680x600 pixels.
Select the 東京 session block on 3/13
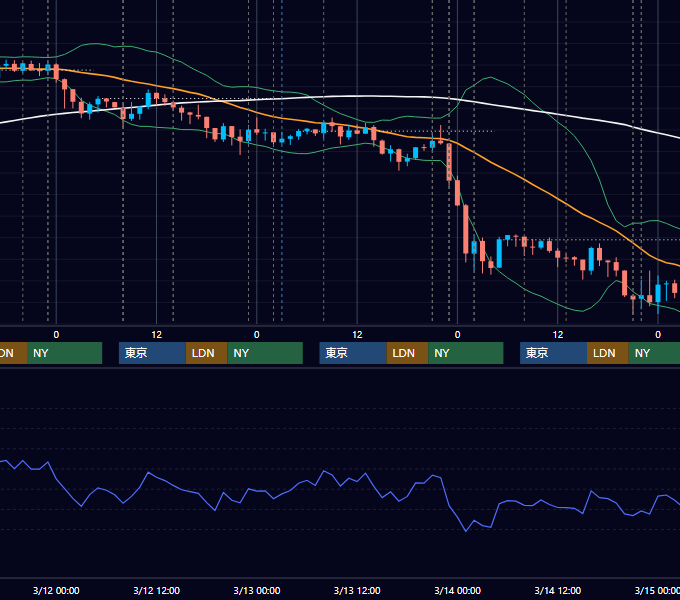click(x=353, y=353)
